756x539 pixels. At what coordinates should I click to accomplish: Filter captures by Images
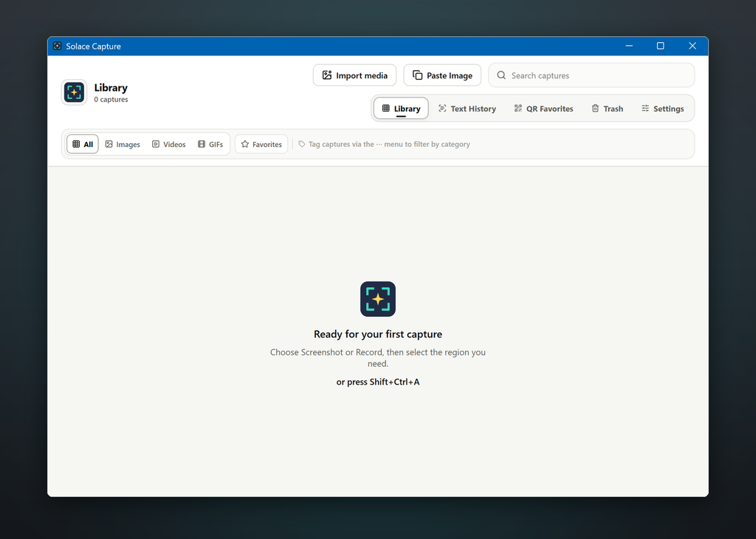pos(123,144)
